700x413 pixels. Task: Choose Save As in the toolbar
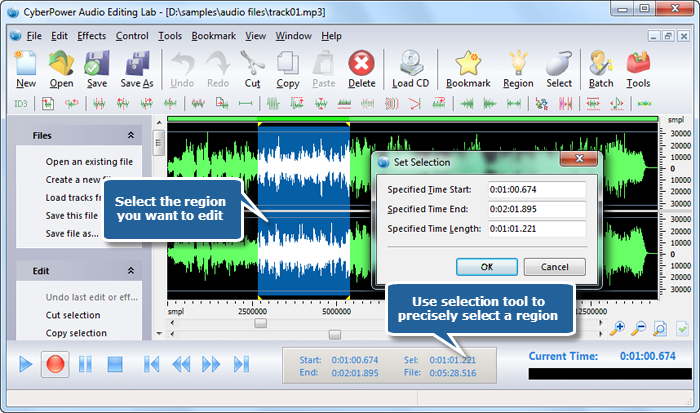point(137,69)
